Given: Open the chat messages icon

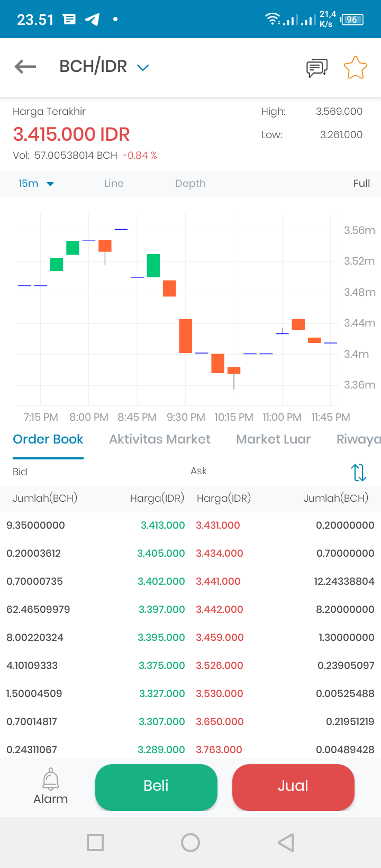Looking at the screenshot, I should click(x=317, y=68).
